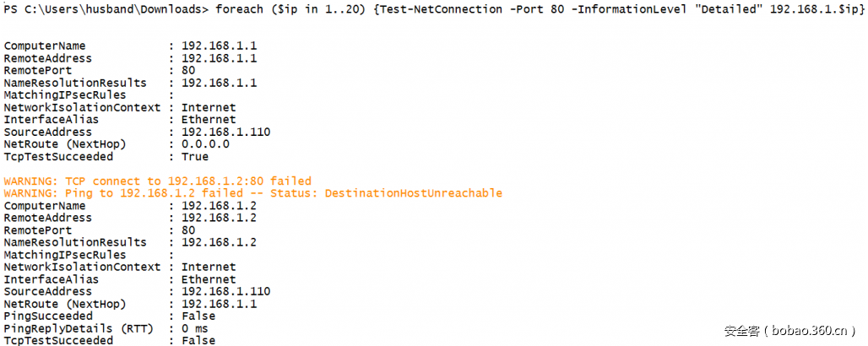The height and width of the screenshot is (346, 868).
Task: Click the PingReplyDetails 0 ms value
Action: click(x=195, y=329)
